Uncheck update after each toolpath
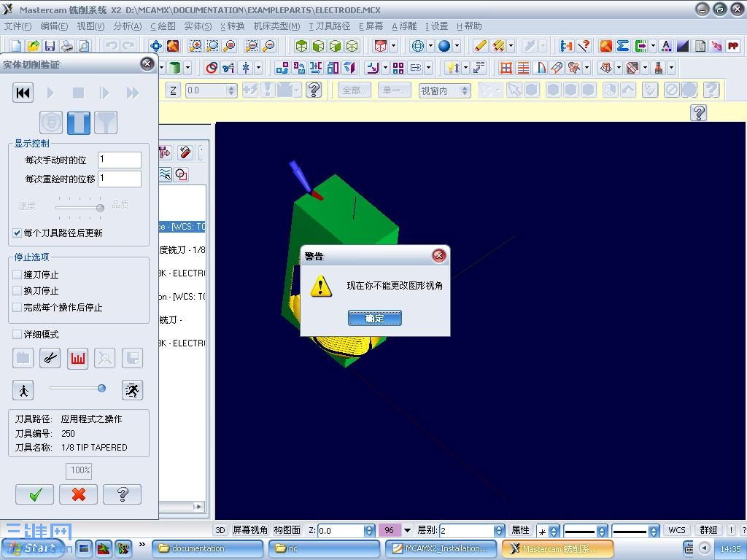The height and width of the screenshot is (560, 747). click(x=18, y=233)
